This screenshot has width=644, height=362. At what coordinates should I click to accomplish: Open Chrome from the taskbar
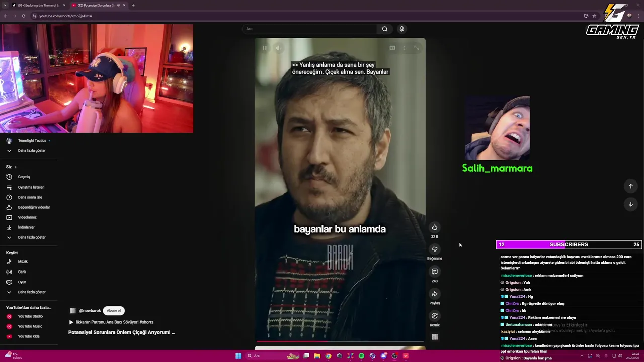click(x=329, y=356)
